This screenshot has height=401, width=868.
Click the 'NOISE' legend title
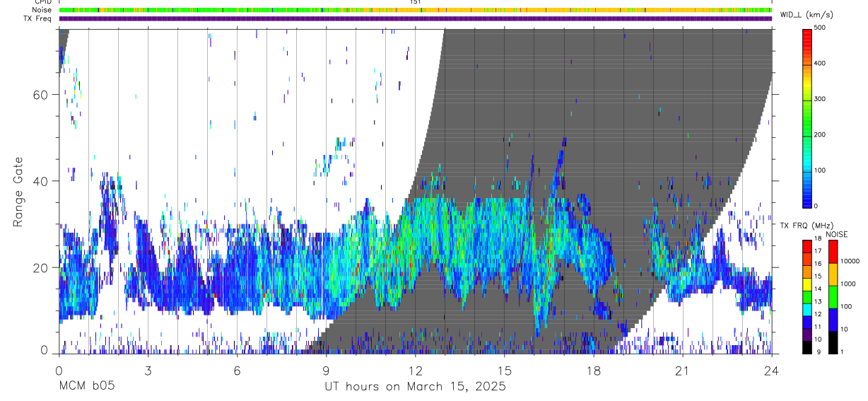835,234
